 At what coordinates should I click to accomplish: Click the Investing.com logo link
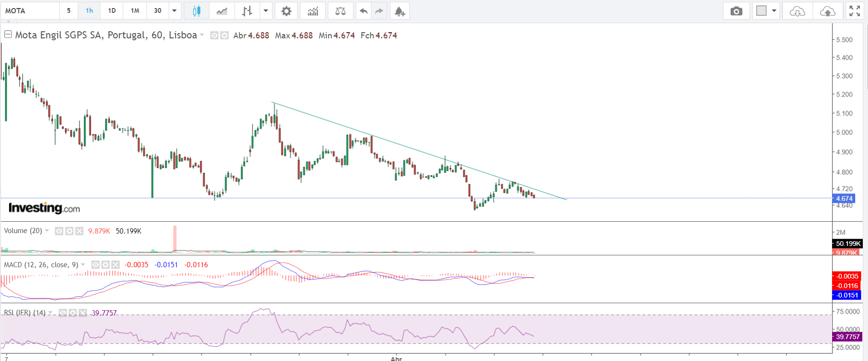pos(44,208)
